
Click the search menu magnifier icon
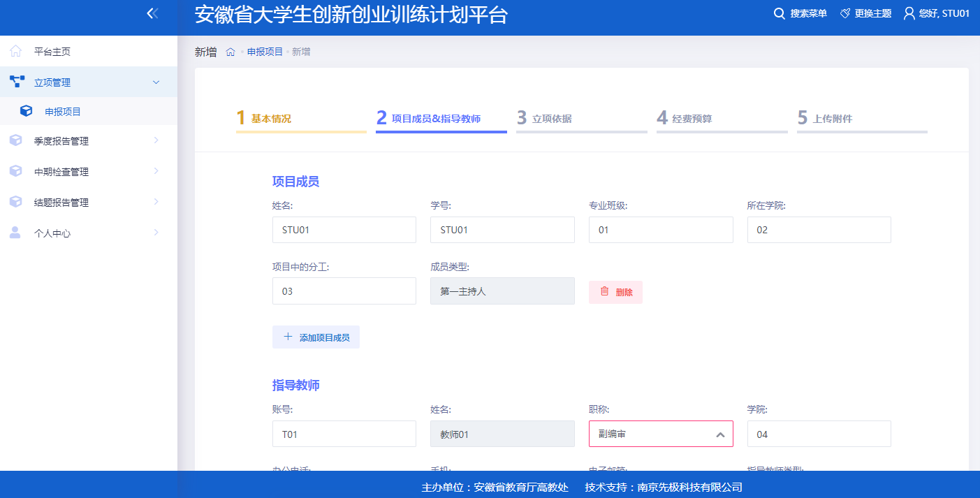pyautogui.click(x=780, y=13)
